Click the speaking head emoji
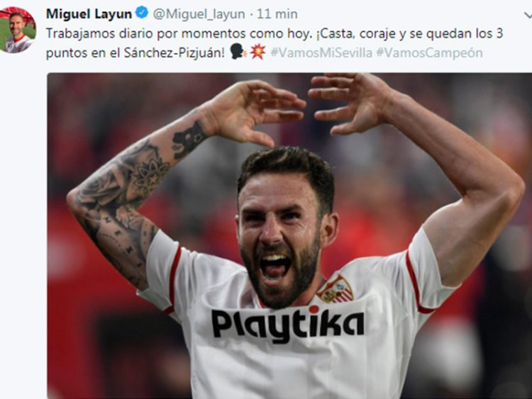532x399 pixels. [x=239, y=52]
